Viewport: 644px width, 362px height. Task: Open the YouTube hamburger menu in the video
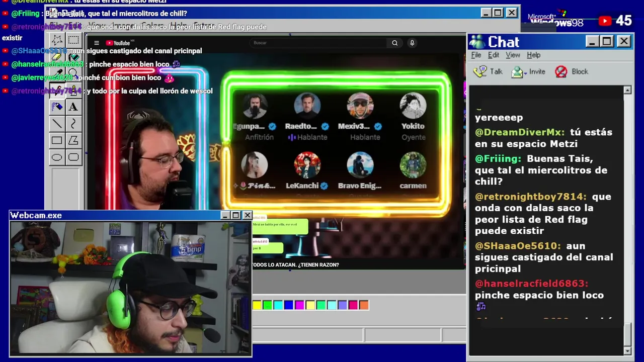click(x=97, y=43)
